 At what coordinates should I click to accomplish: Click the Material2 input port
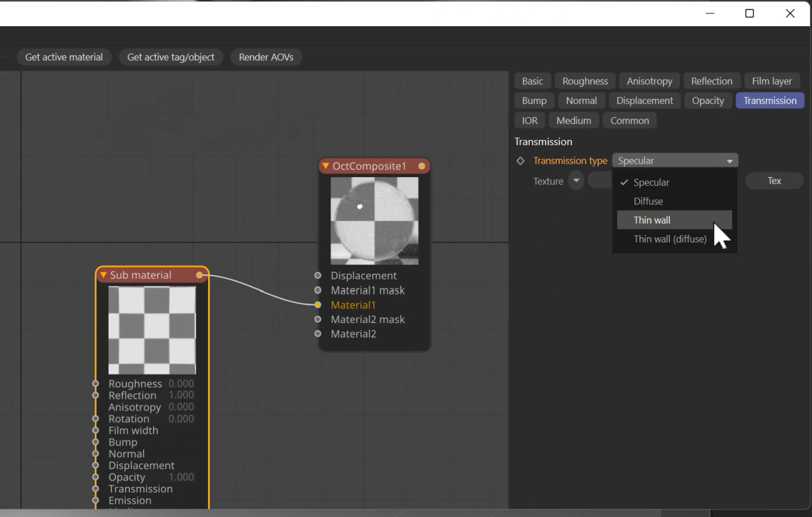[x=318, y=334]
